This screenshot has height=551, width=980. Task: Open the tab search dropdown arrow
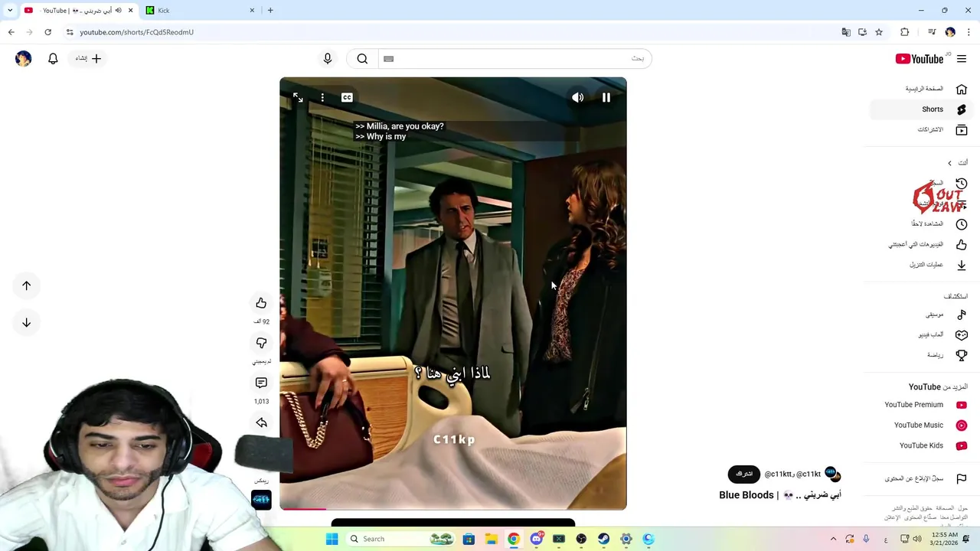click(10, 11)
